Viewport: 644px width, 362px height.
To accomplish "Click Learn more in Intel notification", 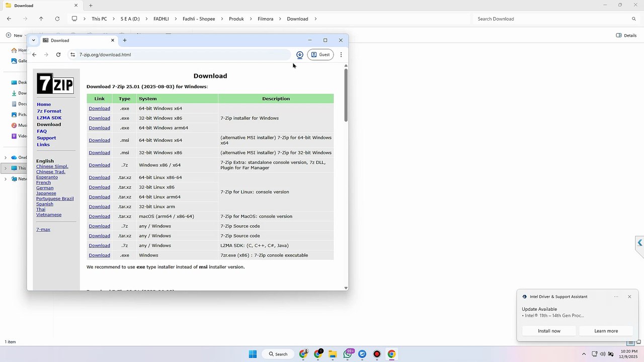I will click(x=606, y=331).
